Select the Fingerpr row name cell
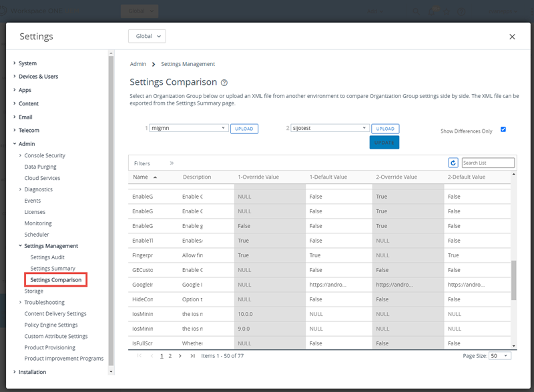The height and width of the screenshot is (392, 534). click(142, 255)
